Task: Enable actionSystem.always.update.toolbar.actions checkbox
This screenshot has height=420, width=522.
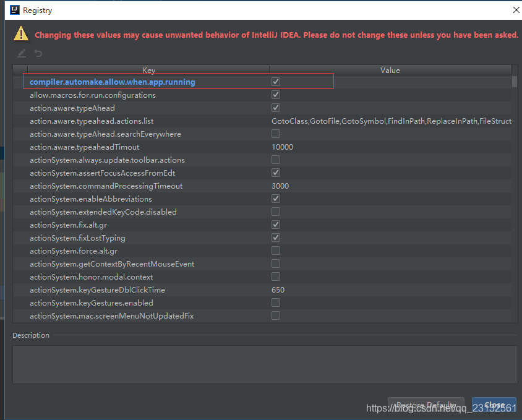Action: coord(276,160)
